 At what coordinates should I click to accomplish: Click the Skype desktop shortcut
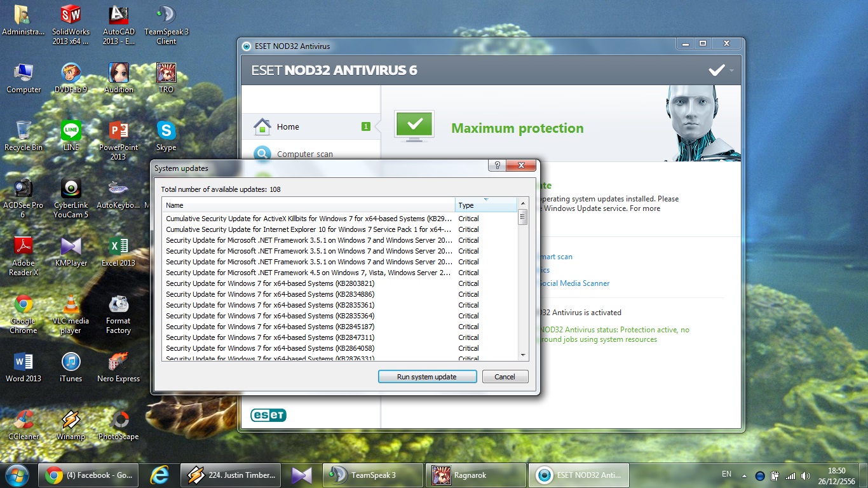(x=166, y=137)
